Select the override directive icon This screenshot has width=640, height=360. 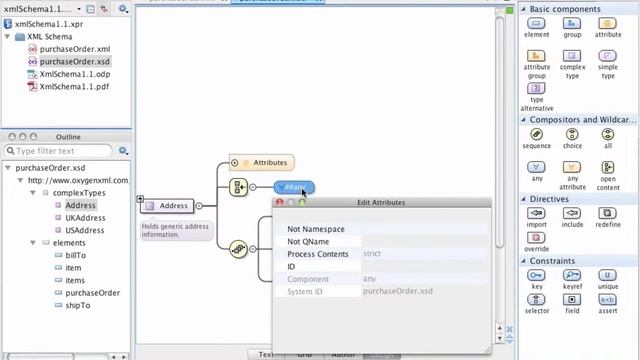(536, 238)
